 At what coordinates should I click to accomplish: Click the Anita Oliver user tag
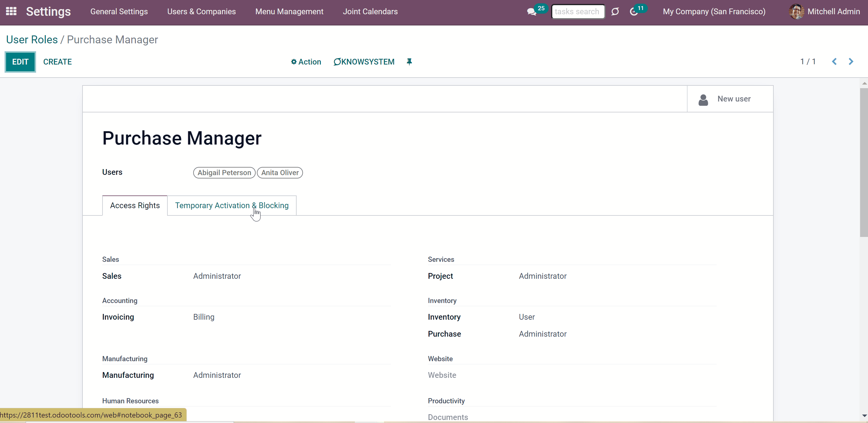click(x=280, y=173)
